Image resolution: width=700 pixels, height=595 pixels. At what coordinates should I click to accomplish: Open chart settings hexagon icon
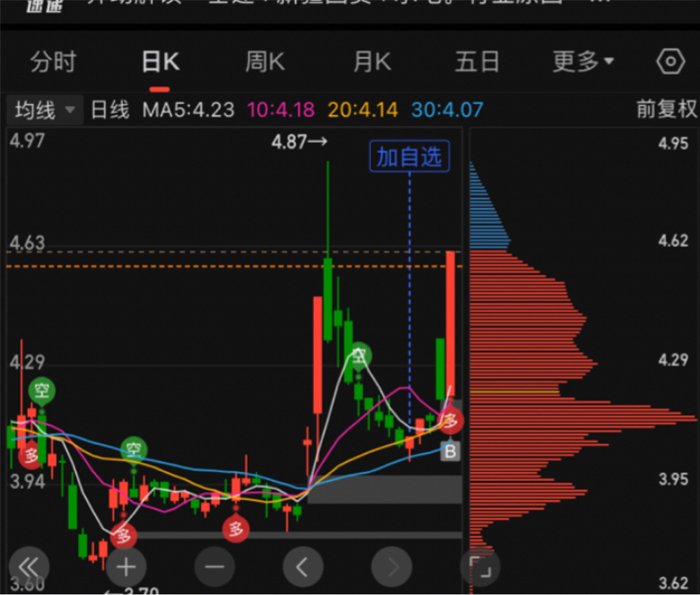[670, 61]
